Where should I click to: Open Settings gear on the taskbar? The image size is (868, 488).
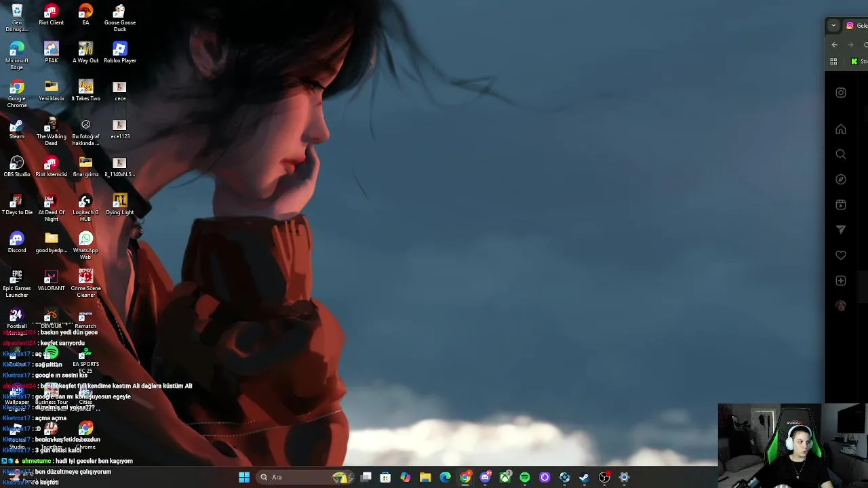tap(625, 477)
